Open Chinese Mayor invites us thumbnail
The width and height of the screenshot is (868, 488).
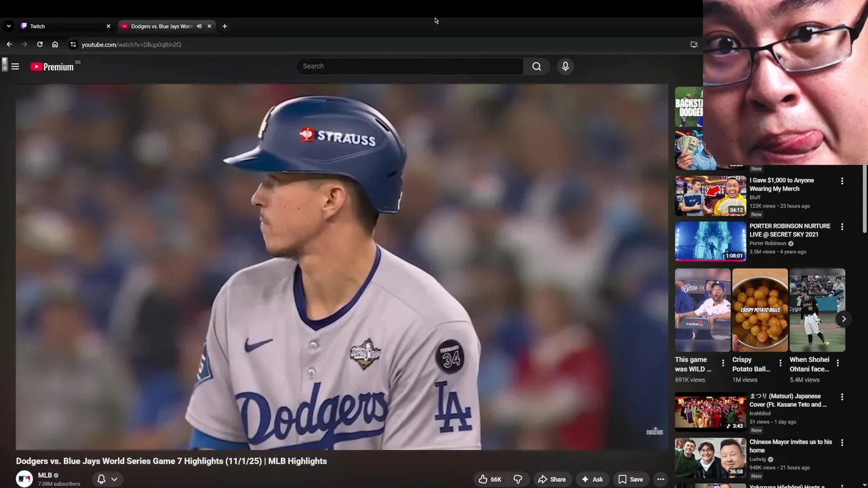711,457
